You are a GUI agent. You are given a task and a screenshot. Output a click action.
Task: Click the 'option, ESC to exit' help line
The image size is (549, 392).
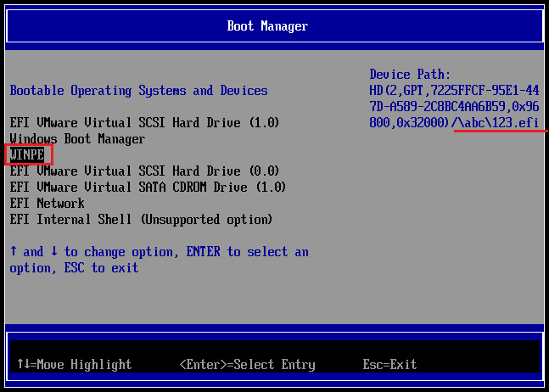pyautogui.click(x=74, y=268)
